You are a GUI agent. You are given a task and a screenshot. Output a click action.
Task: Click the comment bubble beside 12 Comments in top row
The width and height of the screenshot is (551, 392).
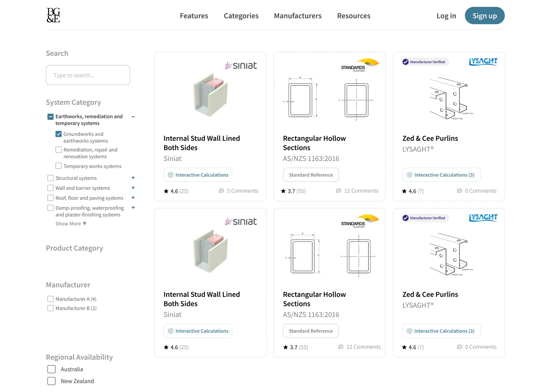(x=339, y=191)
